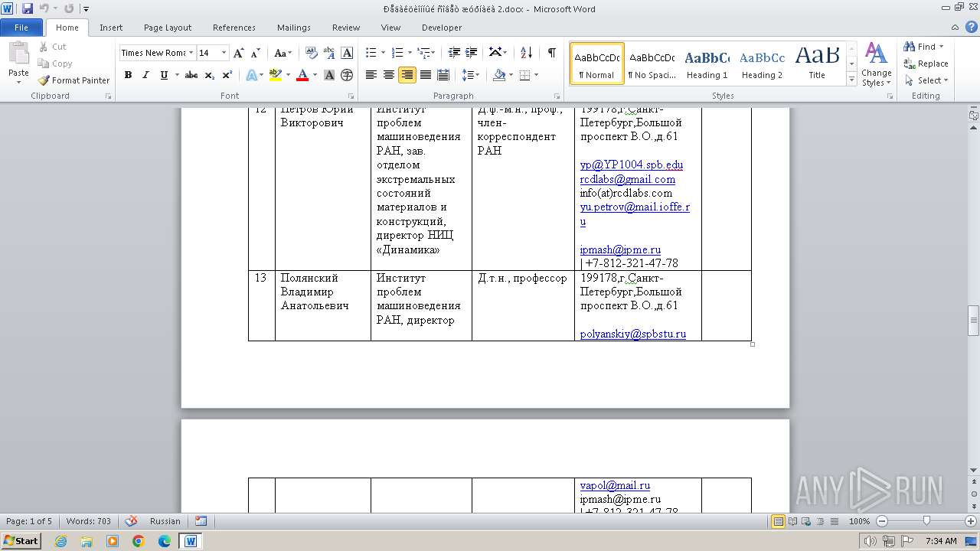Click the Save icon in quick access toolbar
Image resolution: width=980 pixels, height=551 pixels.
pyautogui.click(x=28, y=8)
